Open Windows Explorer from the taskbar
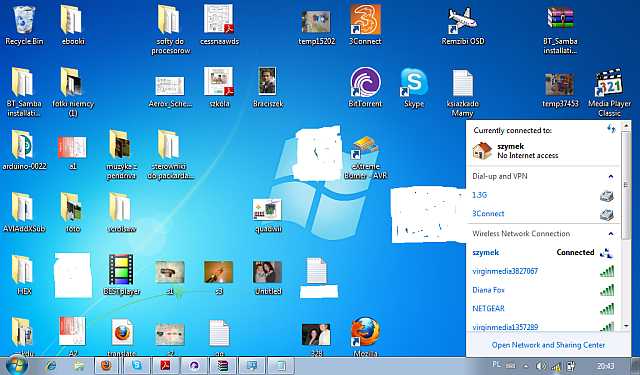The width and height of the screenshot is (640, 375). pos(78,366)
